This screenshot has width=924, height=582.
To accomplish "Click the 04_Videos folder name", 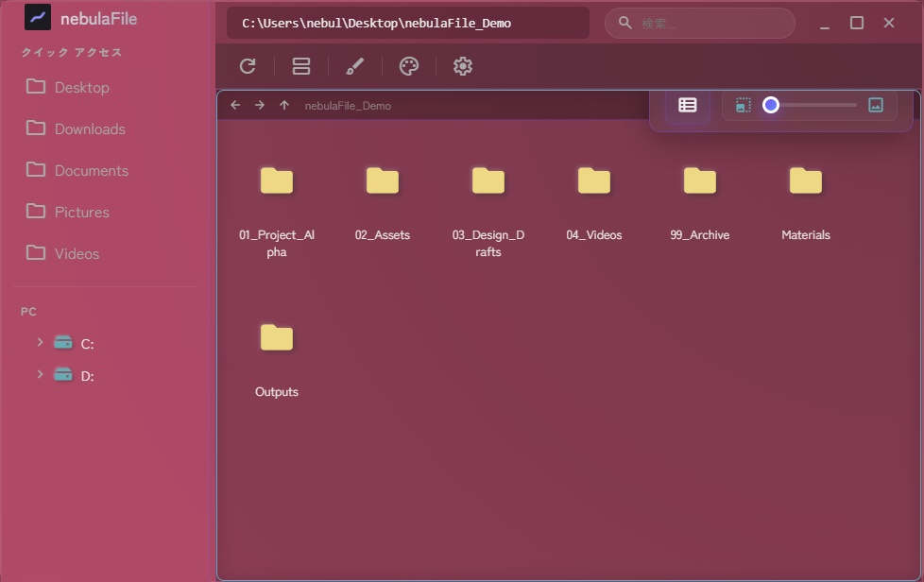I will [x=594, y=235].
